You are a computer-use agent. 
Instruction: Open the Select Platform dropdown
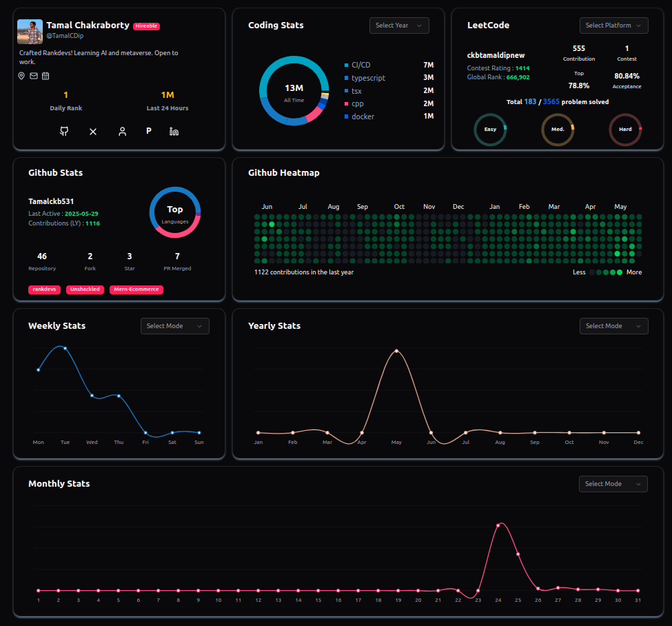pyautogui.click(x=613, y=26)
